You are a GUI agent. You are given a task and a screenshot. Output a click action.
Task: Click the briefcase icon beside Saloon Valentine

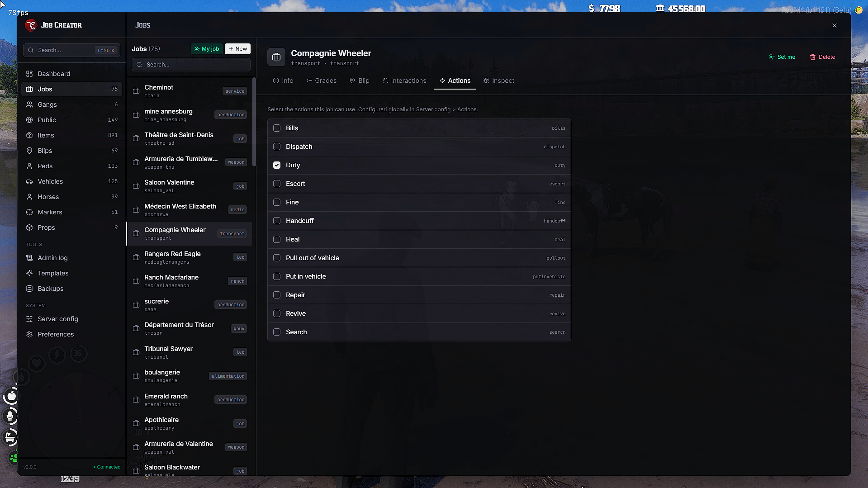[136, 186]
